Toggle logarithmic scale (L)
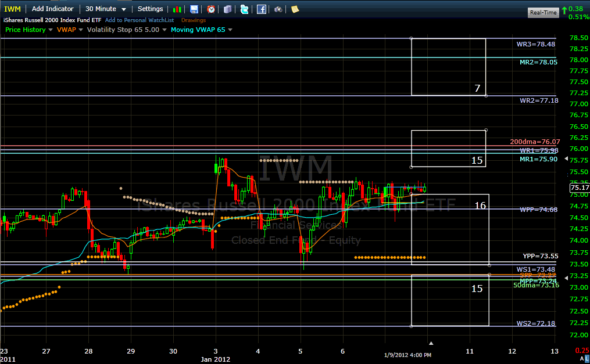 tap(587, 359)
